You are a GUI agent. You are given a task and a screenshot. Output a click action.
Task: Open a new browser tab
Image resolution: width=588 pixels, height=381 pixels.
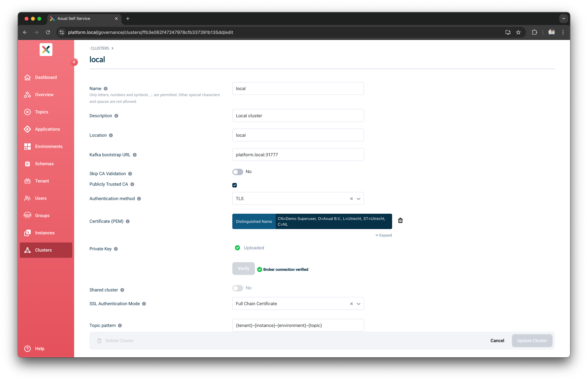pyautogui.click(x=128, y=19)
